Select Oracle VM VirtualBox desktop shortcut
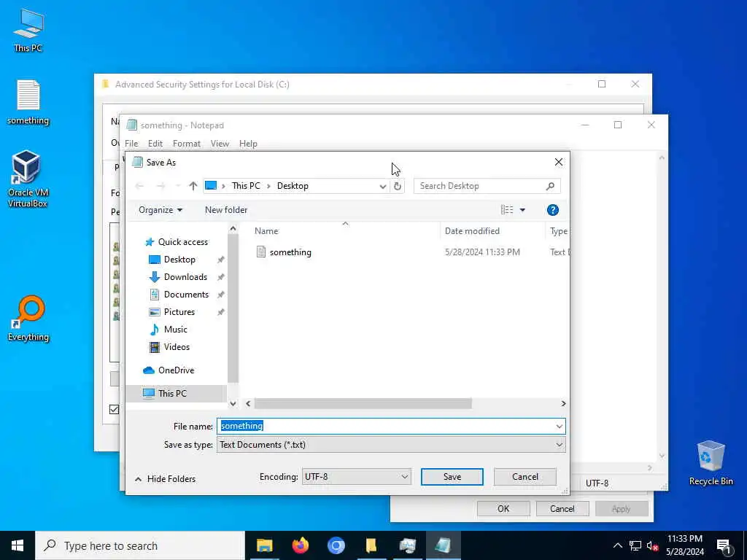747x560 pixels. point(28,179)
